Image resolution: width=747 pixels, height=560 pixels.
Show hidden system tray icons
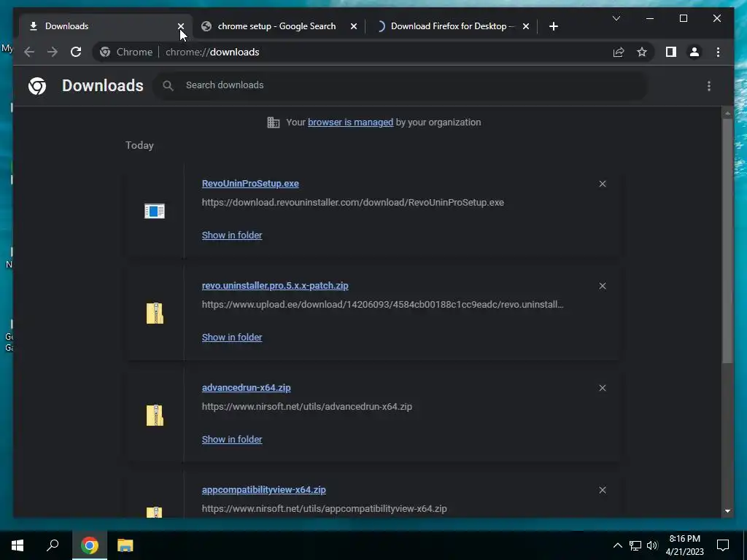(x=617, y=545)
